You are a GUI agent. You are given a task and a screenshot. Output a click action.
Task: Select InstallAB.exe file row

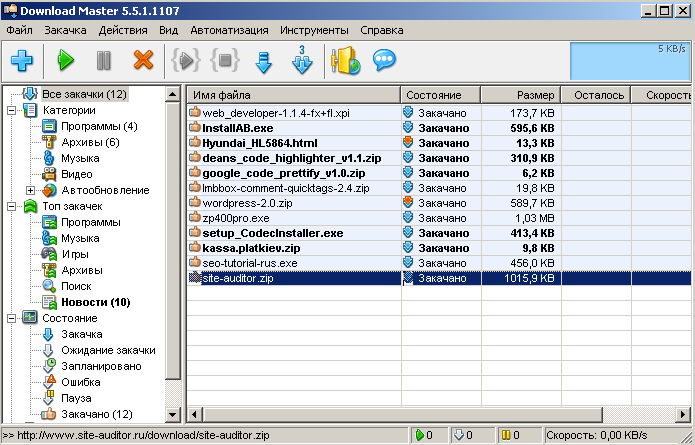[x=439, y=128]
